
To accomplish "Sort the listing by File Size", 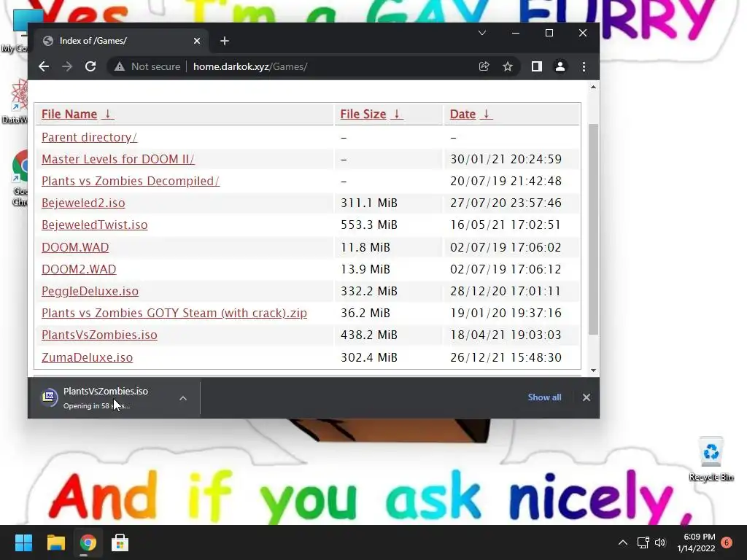I will click(363, 114).
